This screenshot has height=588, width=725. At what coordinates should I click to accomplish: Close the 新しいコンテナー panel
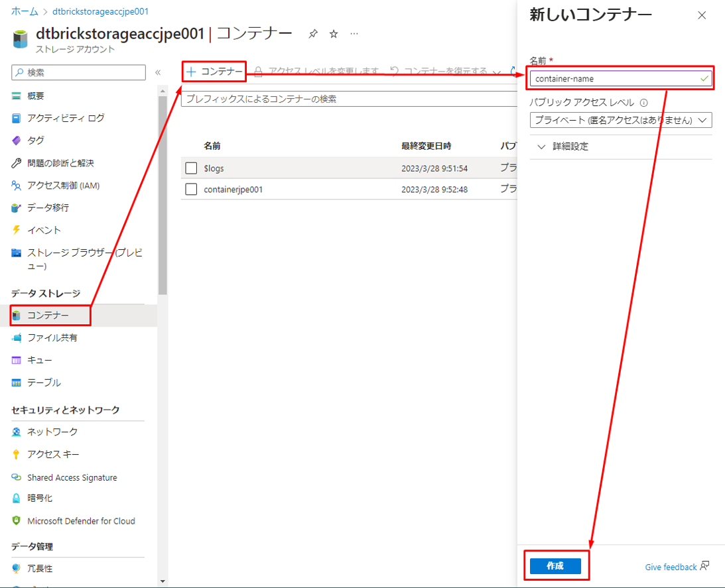click(x=702, y=15)
